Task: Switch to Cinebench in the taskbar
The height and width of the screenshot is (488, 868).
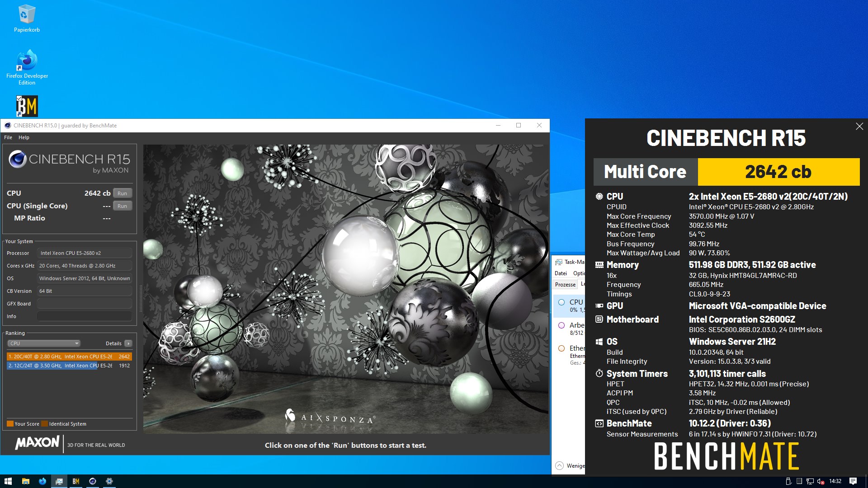Action: tap(92, 481)
